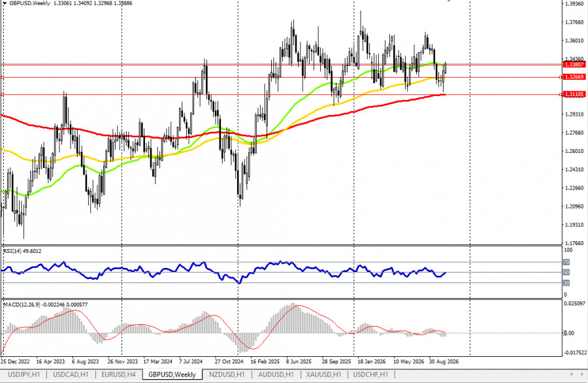Click the 28 Sep 2025 date label
The image size is (588, 383).
tap(336, 361)
